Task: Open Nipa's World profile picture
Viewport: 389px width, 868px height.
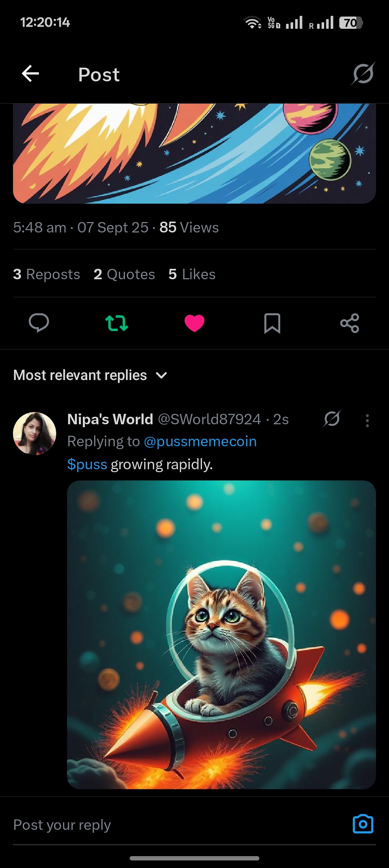Action: click(x=35, y=434)
